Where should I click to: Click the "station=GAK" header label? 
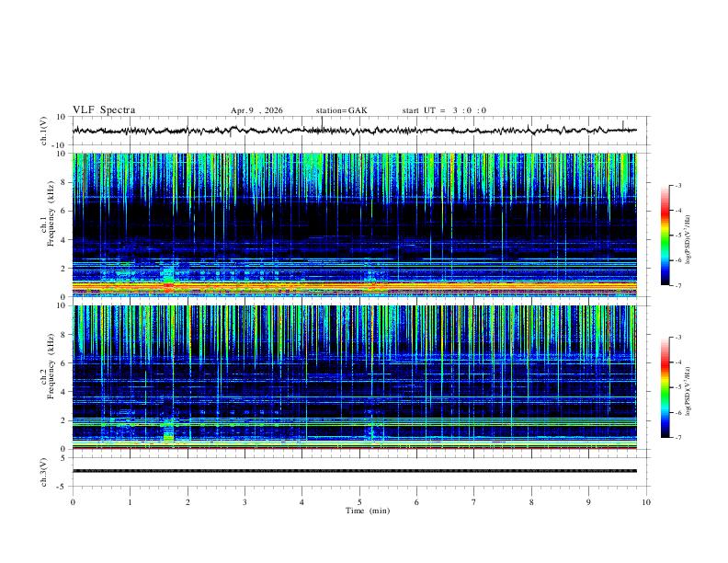pyautogui.click(x=342, y=110)
